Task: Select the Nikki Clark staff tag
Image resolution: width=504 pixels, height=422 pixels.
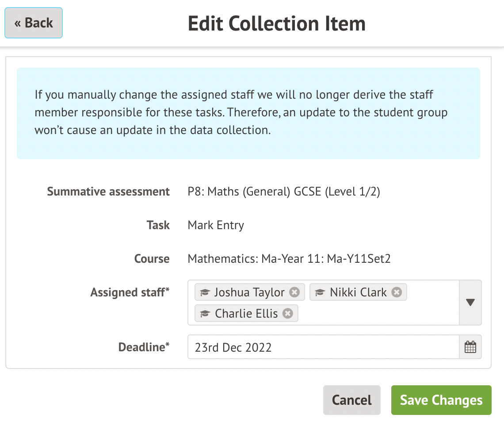Action: pyautogui.click(x=358, y=292)
